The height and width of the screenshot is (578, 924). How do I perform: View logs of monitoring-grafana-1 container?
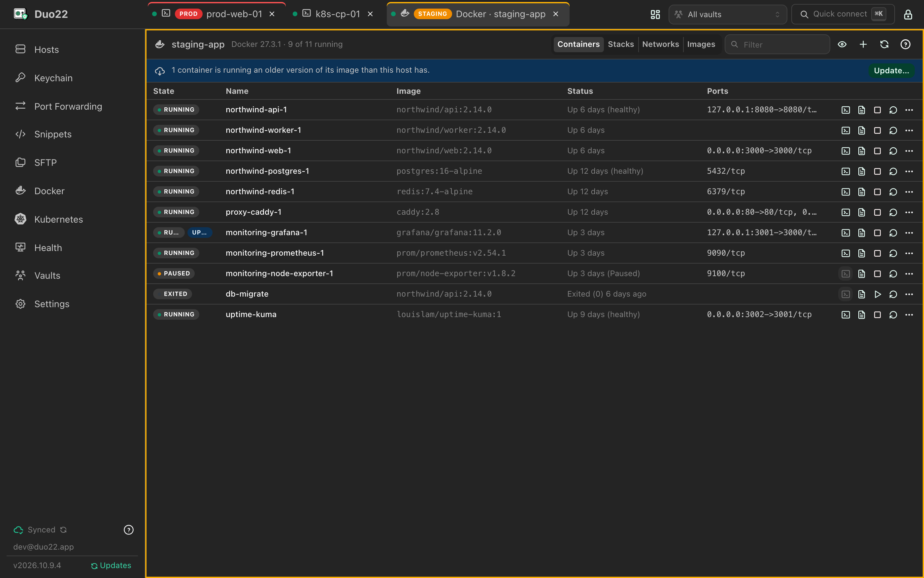(861, 233)
